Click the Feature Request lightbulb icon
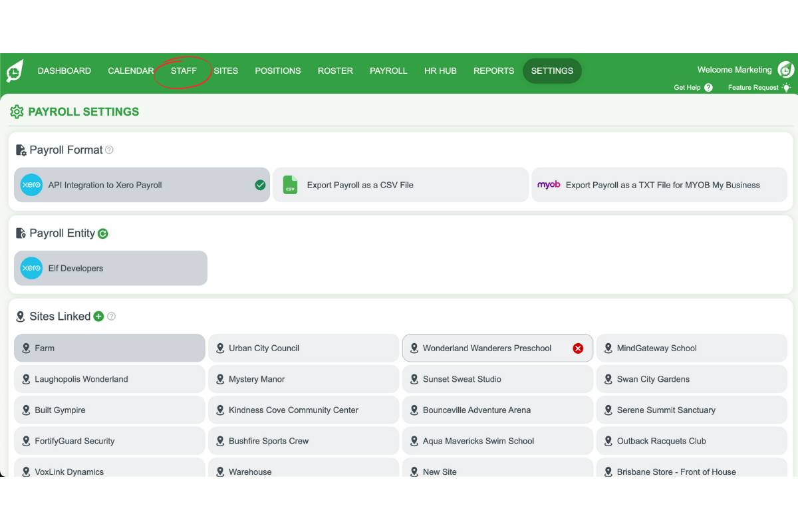 (x=787, y=87)
